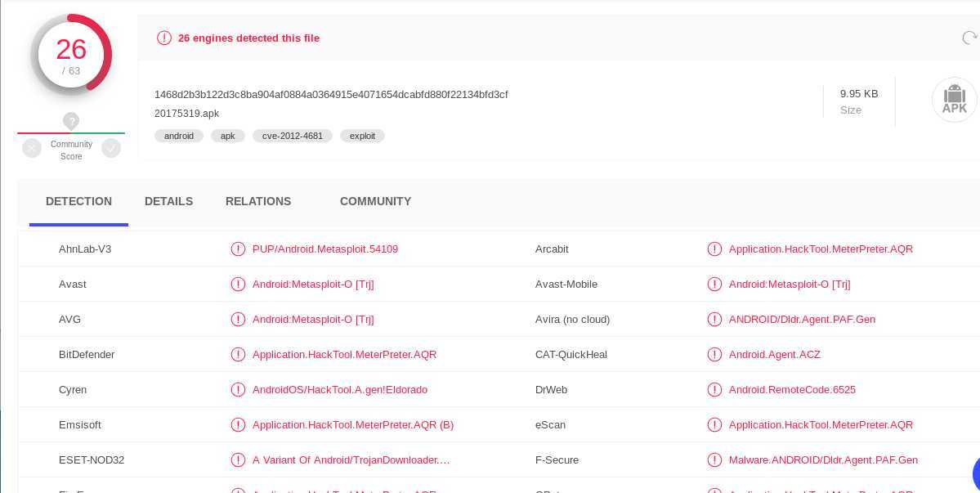Click the 9.95 KB size value

[x=859, y=94]
